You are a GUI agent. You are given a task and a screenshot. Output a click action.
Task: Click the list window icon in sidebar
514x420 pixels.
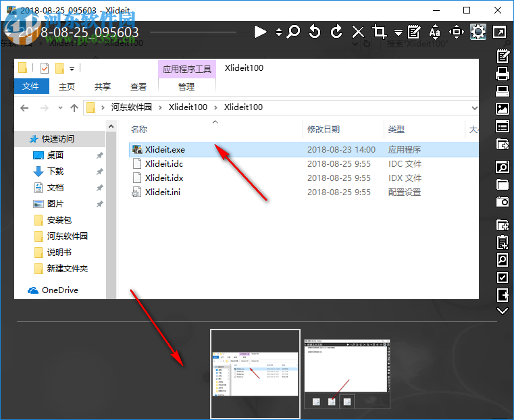[x=503, y=126]
